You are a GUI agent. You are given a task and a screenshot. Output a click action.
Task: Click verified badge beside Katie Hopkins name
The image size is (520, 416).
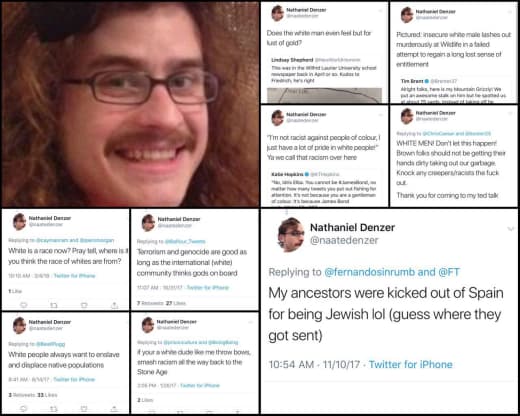[x=307, y=174]
